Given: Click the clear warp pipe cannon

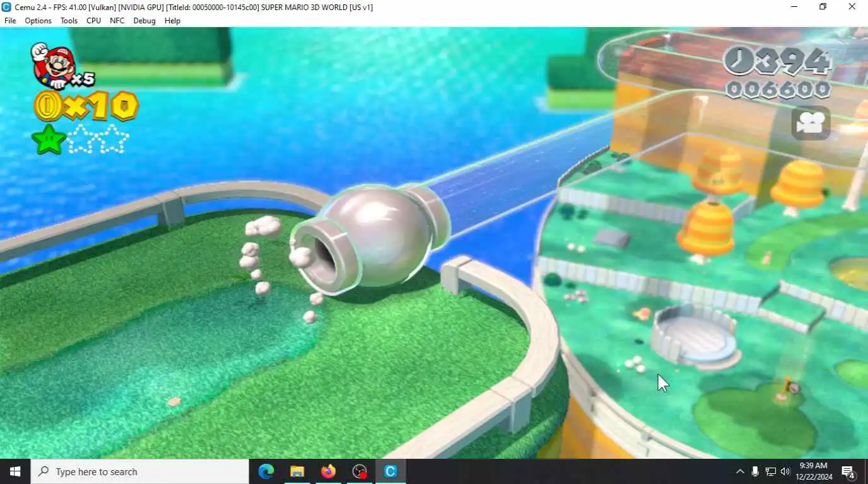Looking at the screenshot, I should pos(370,238).
